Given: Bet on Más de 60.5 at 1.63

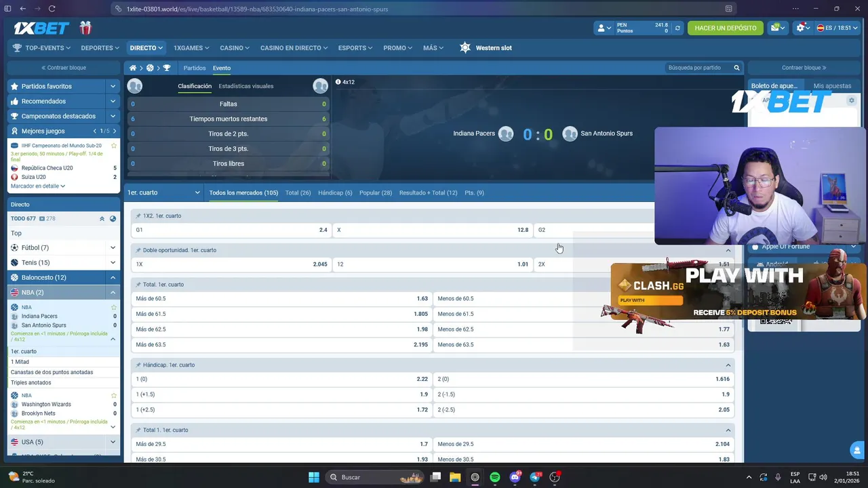Looking at the screenshot, I should (281, 299).
